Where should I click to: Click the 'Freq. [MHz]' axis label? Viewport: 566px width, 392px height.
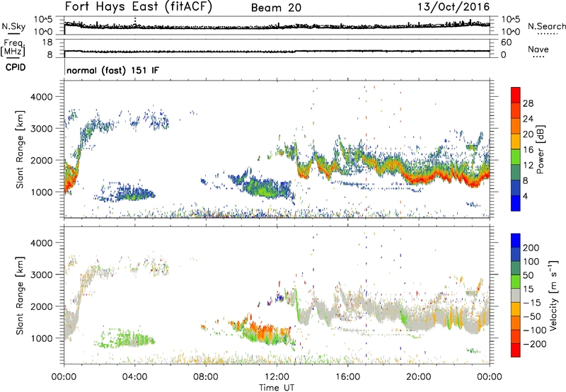coord(13,47)
